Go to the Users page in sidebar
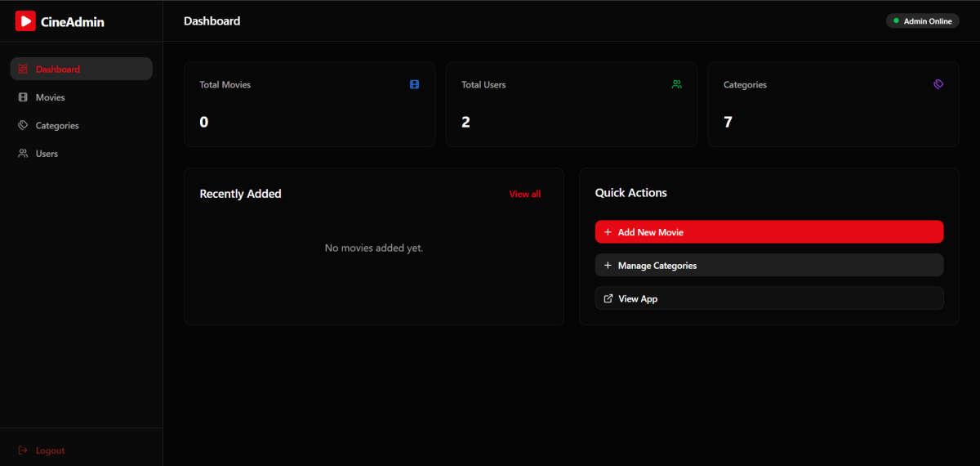The width and height of the screenshot is (980, 466). (47, 154)
